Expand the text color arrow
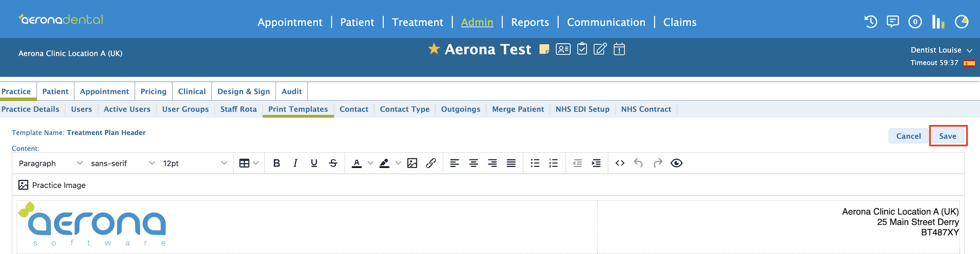Screen dimensions: 980x254 tap(370, 163)
